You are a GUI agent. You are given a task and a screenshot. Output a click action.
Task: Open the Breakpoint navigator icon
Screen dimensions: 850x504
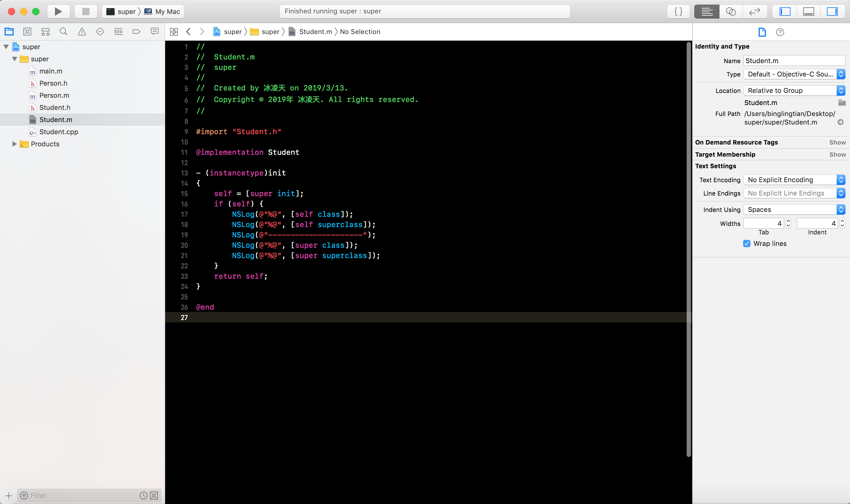[x=136, y=32]
